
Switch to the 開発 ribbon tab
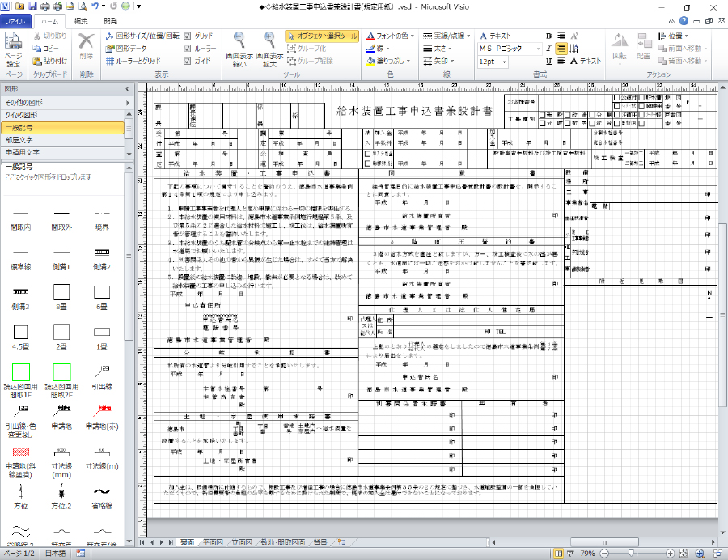[x=111, y=21]
